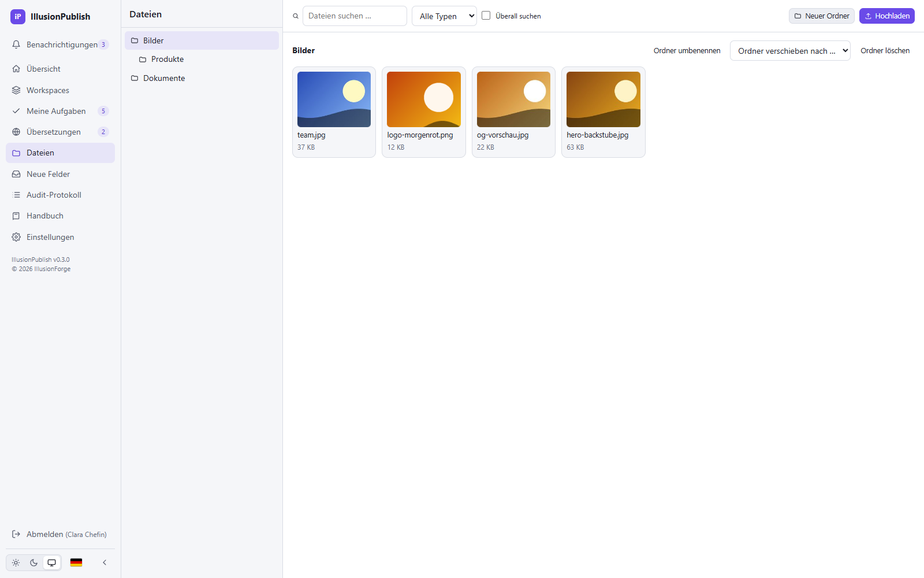Screen dimensions: 924x578
Task: Click Neuer Ordner button
Action: point(822,16)
